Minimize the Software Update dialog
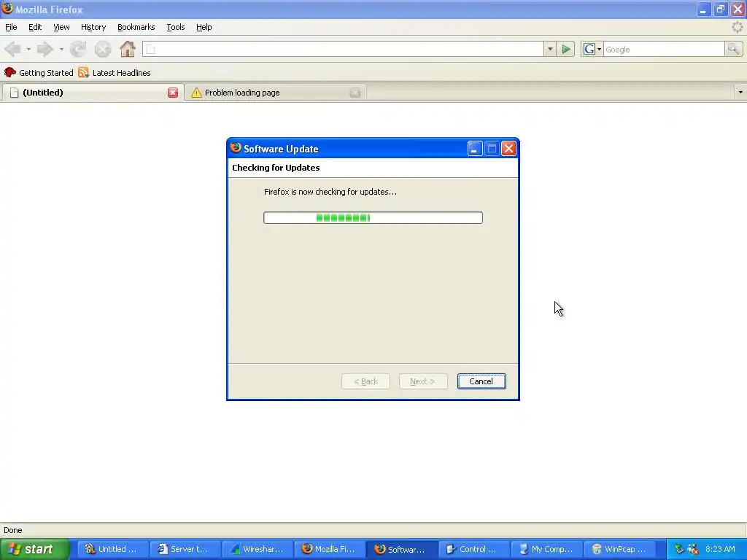The height and width of the screenshot is (560, 747). [474, 149]
